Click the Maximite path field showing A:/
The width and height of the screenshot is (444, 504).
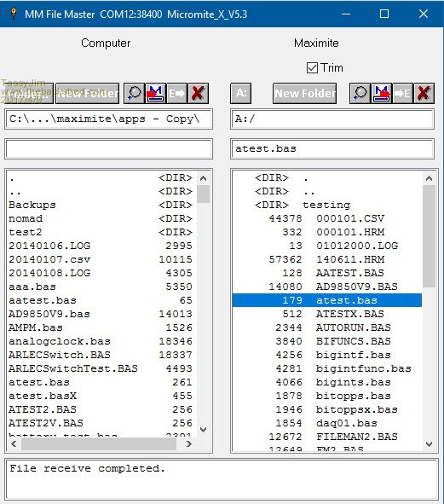point(332,119)
